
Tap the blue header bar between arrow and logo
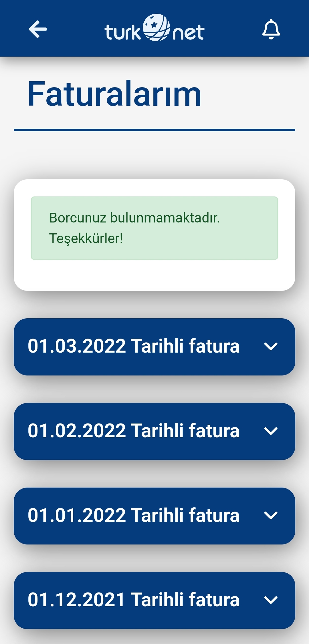[x=76, y=29]
